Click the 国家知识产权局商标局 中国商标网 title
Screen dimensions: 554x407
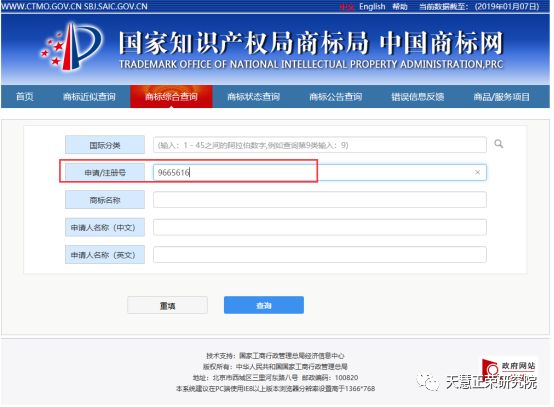point(311,43)
